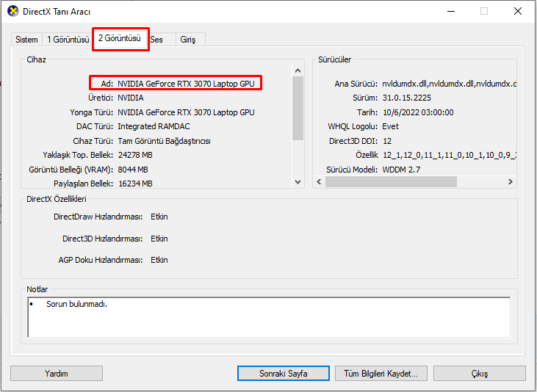Click the Görüntü Belleği (VRAM) label

tap(71, 170)
